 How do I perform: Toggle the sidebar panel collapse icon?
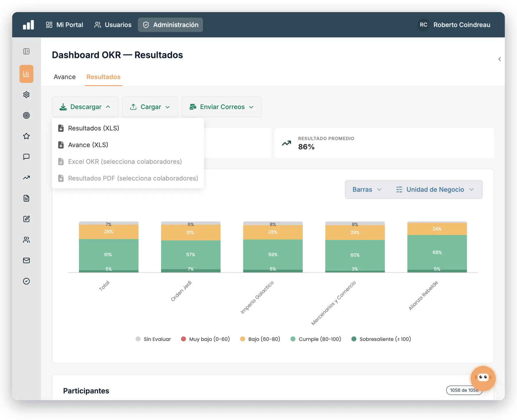(26, 51)
